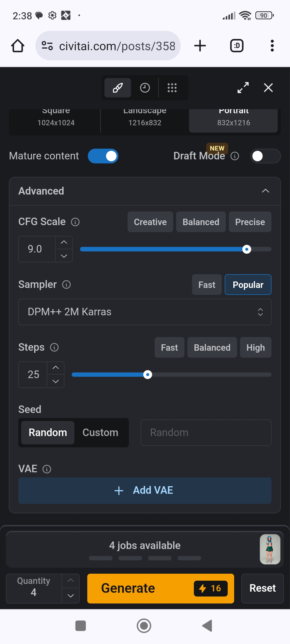Open browser new tab plus icon

pyautogui.click(x=200, y=46)
